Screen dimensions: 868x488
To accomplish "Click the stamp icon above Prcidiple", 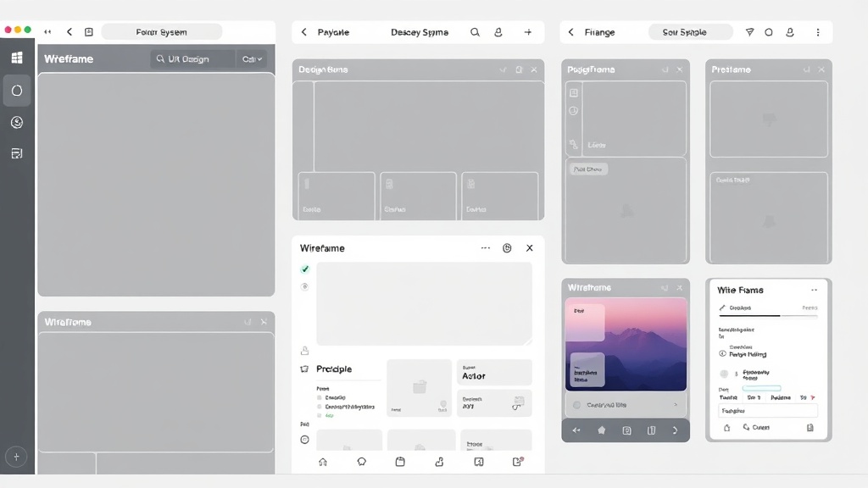I will click(x=304, y=350).
